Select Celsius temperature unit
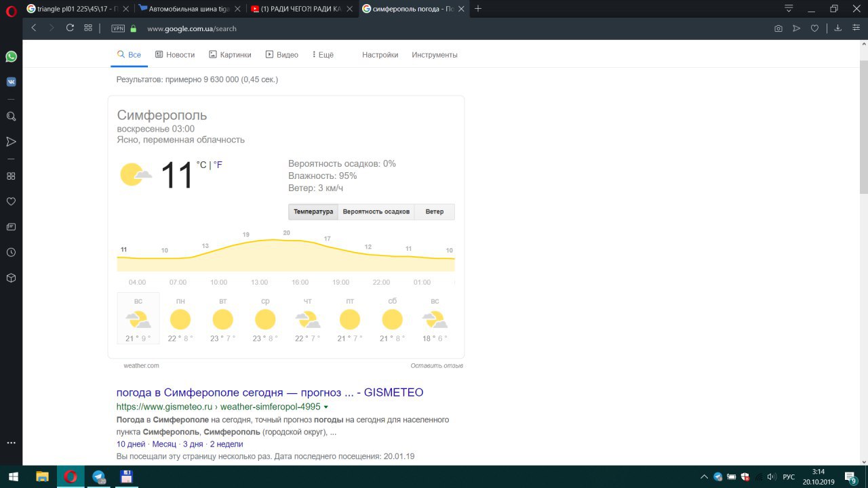Image resolution: width=868 pixels, height=488 pixels. click(x=201, y=165)
